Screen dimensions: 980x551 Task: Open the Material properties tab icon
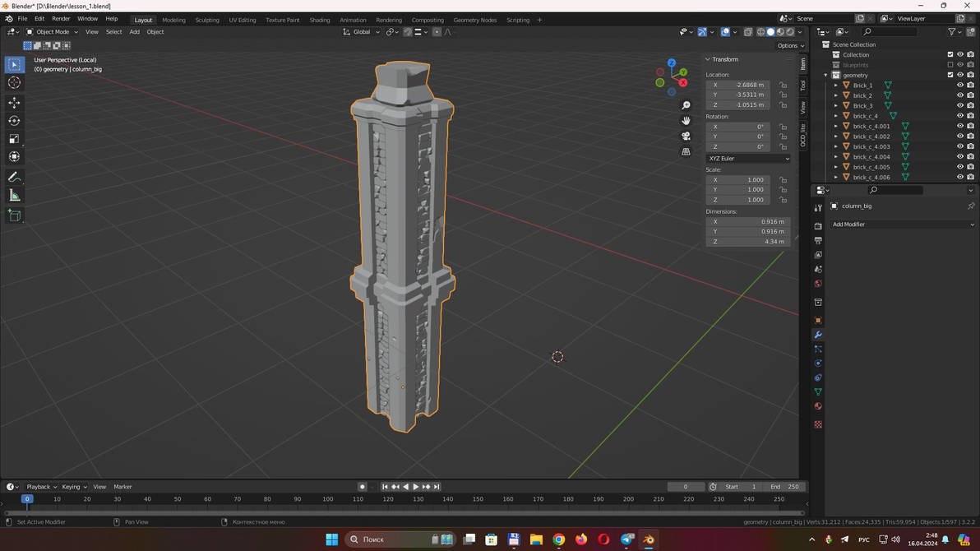click(x=818, y=406)
